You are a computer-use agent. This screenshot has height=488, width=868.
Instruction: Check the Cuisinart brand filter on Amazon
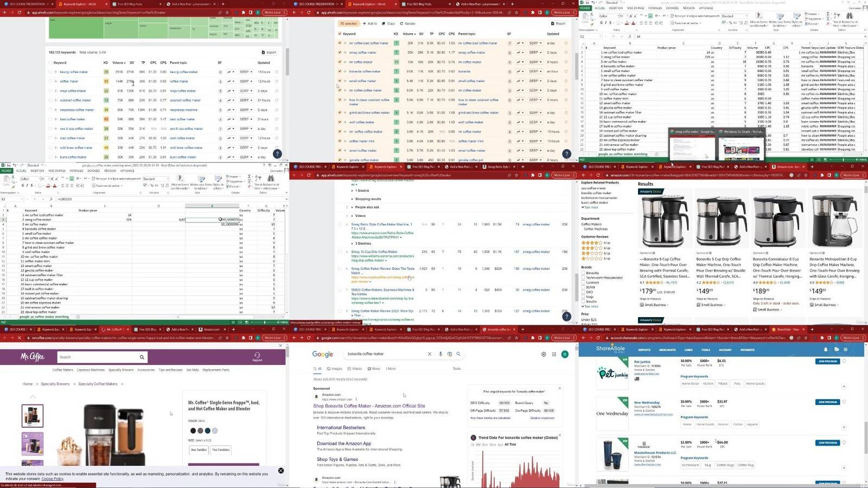coord(583,282)
